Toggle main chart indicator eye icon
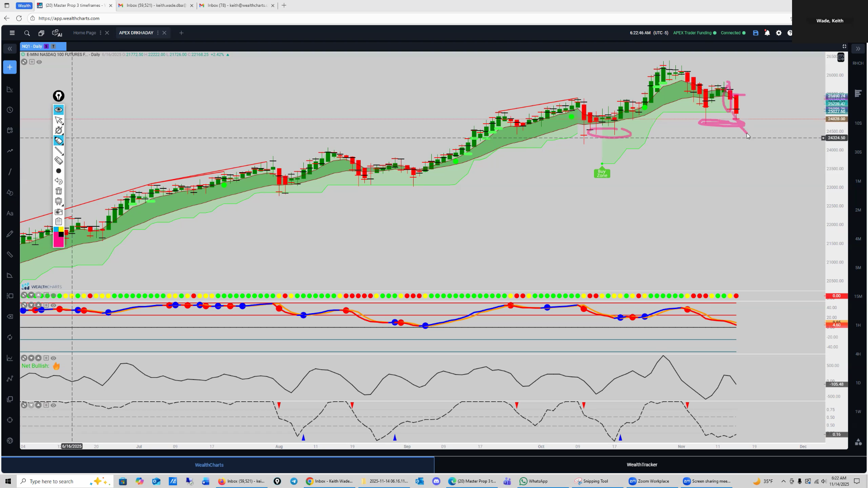 [x=39, y=62]
